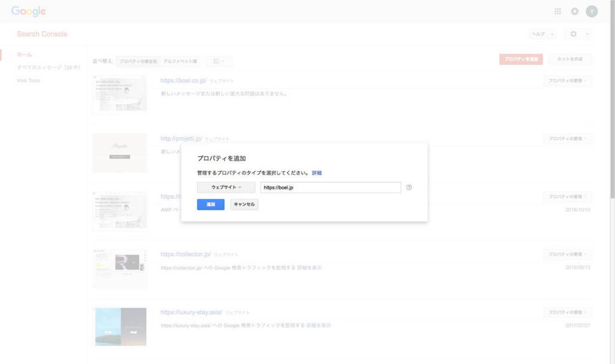Expand the arrow next to settings gear
This screenshot has width=615, height=364.
(587, 34)
